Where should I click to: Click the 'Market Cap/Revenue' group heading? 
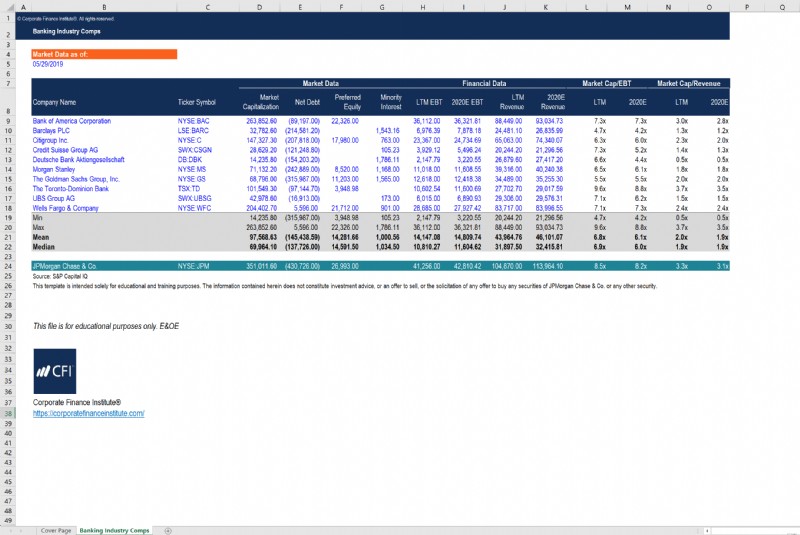click(x=689, y=83)
